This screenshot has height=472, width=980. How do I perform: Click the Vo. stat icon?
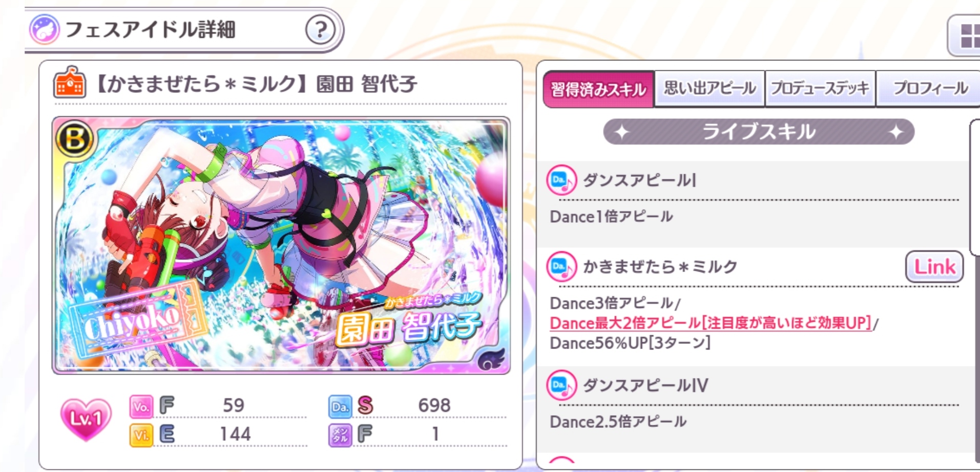(141, 406)
